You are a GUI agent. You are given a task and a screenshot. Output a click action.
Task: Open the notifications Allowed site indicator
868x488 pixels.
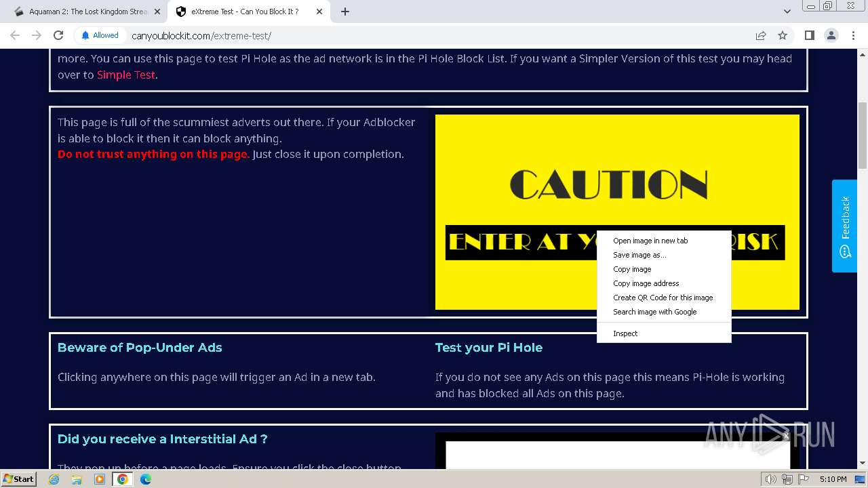pyautogui.click(x=100, y=35)
